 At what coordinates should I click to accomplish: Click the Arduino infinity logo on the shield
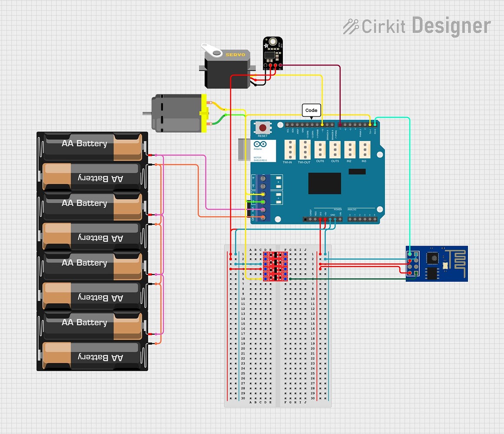259,145
